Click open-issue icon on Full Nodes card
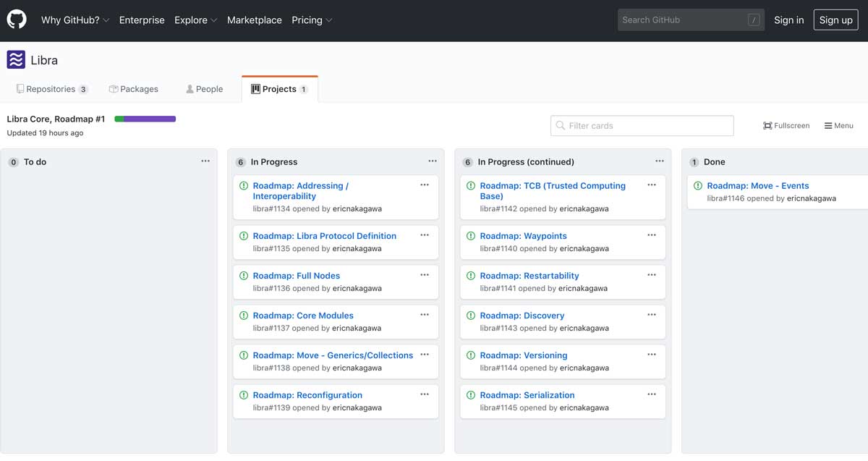The width and height of the screenshot is (868, 461). [x=244, y=276]
